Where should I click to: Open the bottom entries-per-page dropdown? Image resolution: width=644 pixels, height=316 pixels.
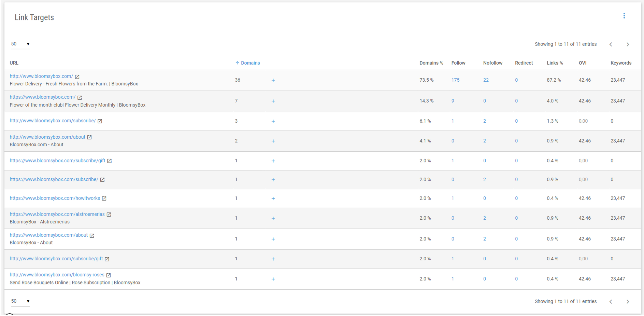20,301
